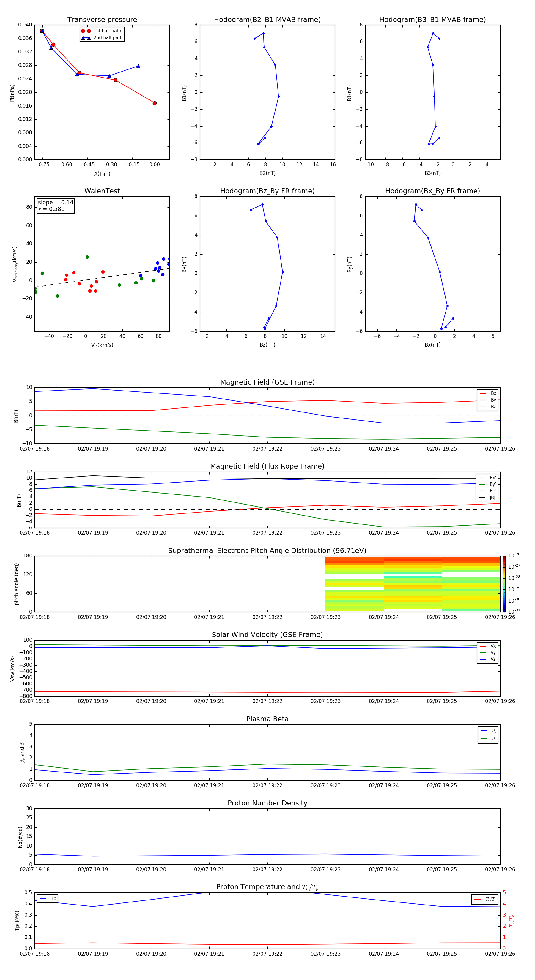Viewport: 535px width, 980px height.
Task: Click the 'Vsw(km/s)' axis label
Action: pos(12,668)
